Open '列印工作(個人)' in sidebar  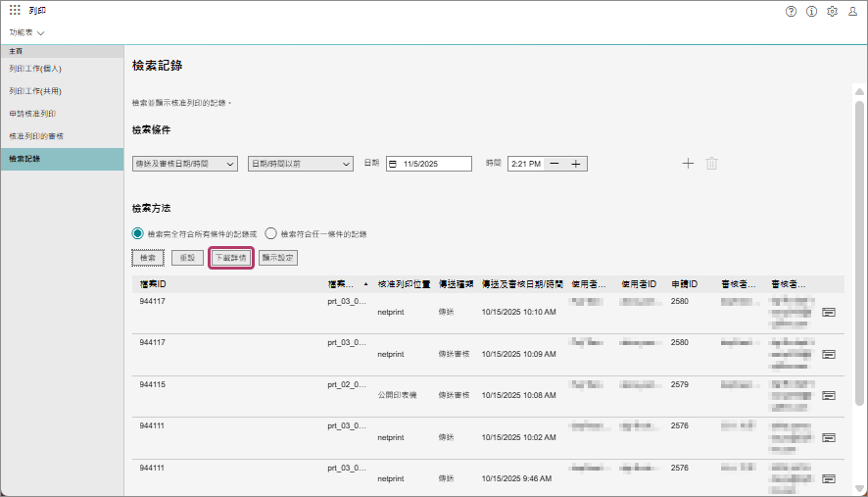tap(35, 69)
